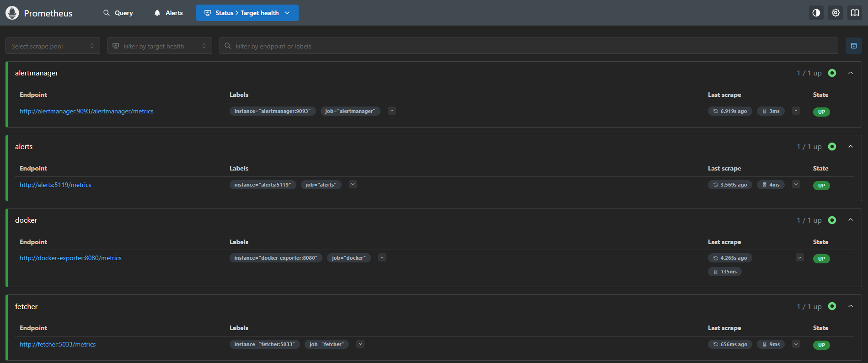Collapse the docker scrape pool
Viewport: 868px width, 363px height.
851,220
